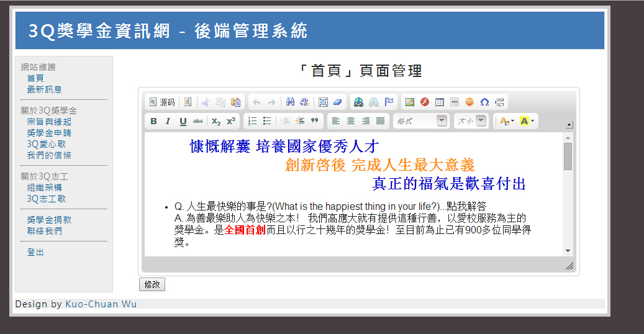This screenshot has width=644, height=334.
Task: Insert an anchor with the flag icon
Action: (389, 102)
